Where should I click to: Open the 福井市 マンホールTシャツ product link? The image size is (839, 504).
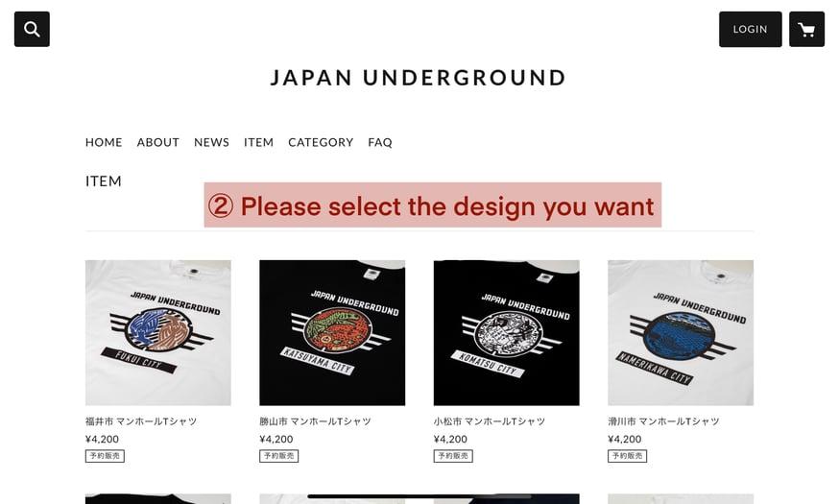[141, 421]
